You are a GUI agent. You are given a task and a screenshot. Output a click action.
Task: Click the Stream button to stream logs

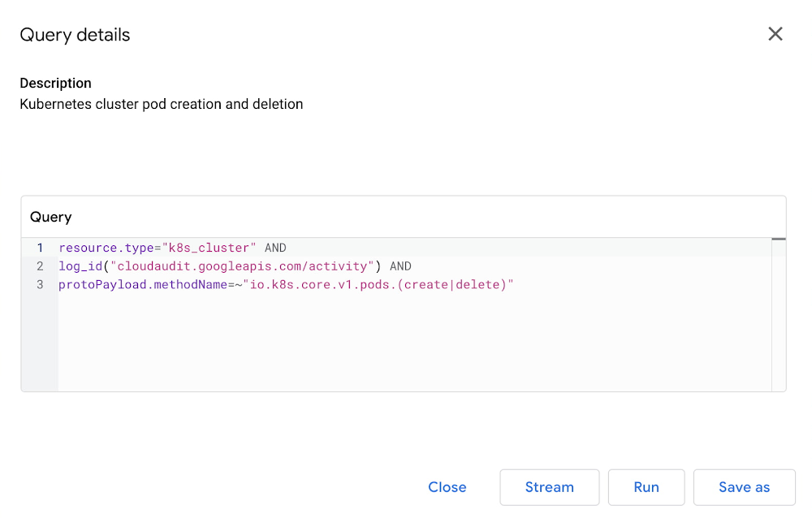549,487
